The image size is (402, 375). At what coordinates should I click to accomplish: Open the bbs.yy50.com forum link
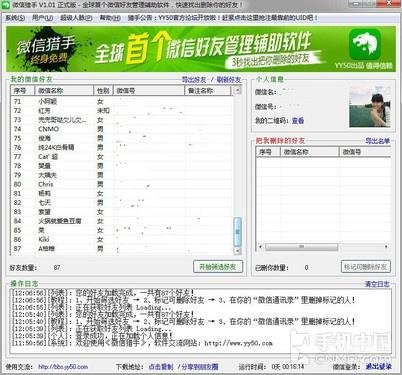point(63,367)
